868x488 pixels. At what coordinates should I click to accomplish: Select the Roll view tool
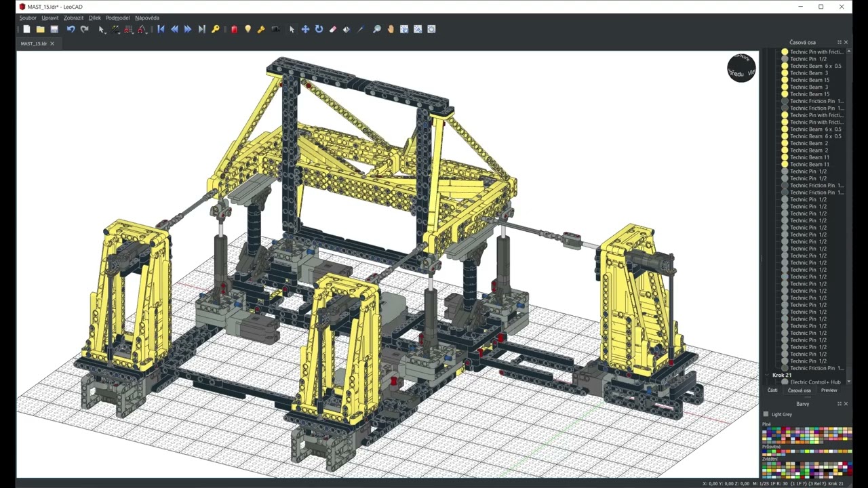tap(418, 29)
